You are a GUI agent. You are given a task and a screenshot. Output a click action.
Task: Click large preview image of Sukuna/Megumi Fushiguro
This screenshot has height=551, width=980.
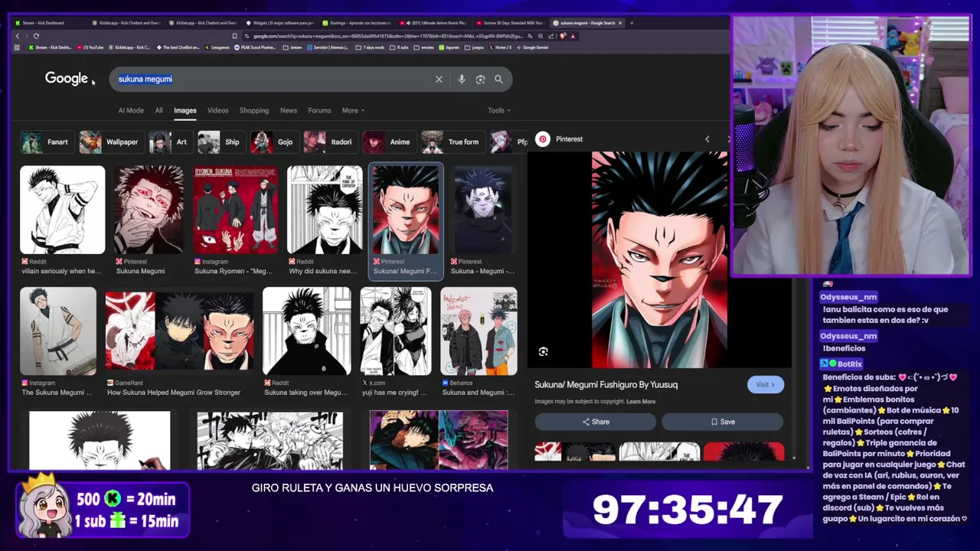[659, 259]
